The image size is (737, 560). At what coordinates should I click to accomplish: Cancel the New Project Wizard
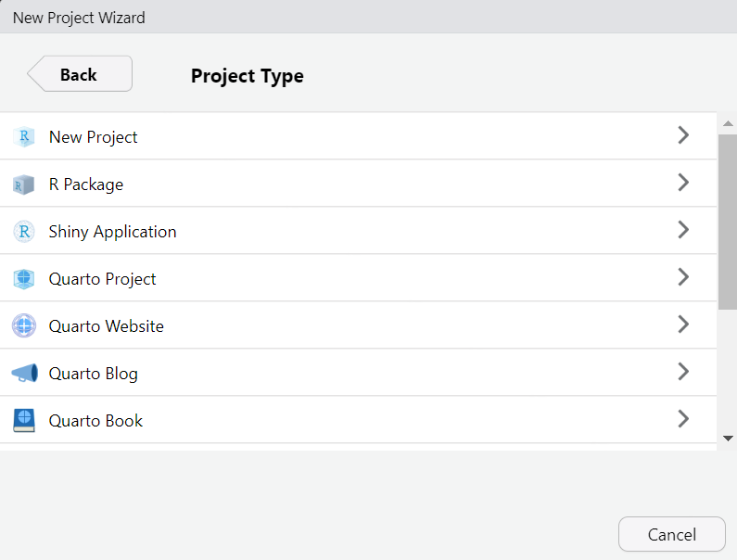671,534
